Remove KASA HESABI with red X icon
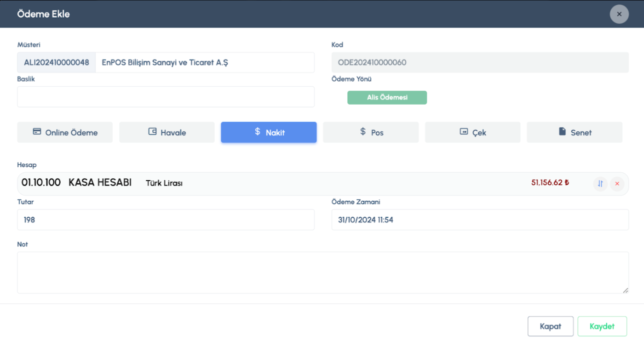644x338 pixels. pos(617,184)
